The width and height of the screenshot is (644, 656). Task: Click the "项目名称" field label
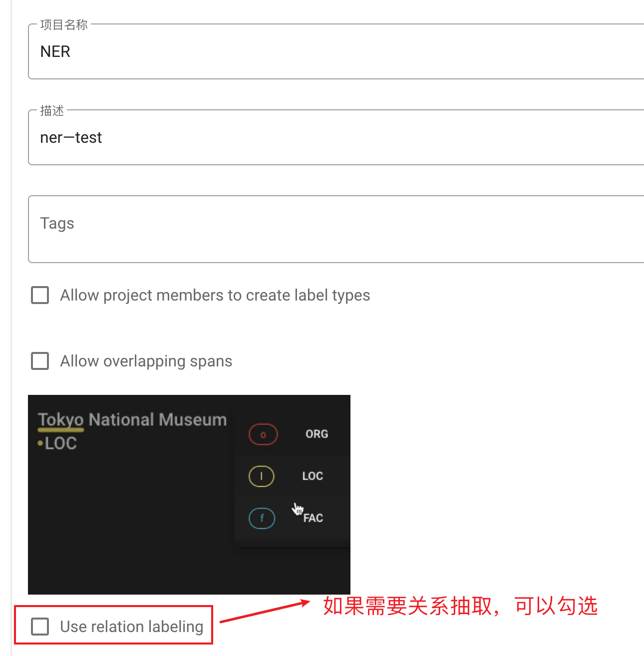pos(64,25)
